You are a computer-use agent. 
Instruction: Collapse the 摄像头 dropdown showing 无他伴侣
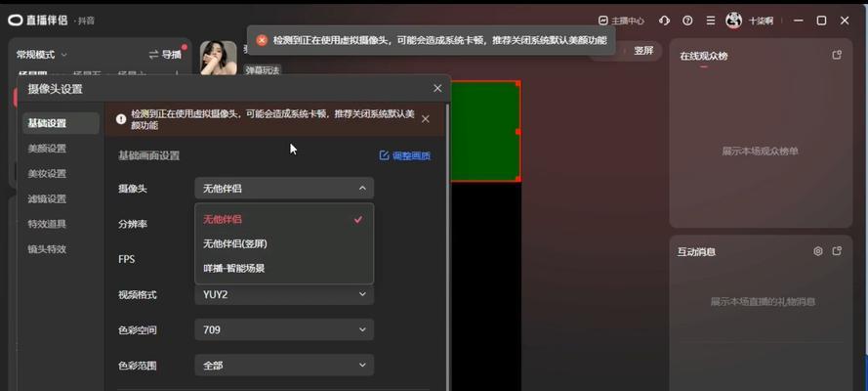284,189
